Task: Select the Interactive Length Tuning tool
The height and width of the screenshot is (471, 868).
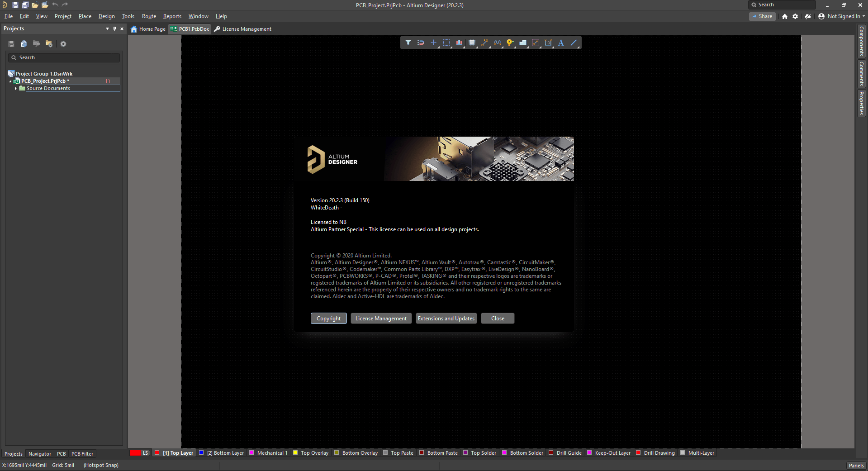Action: pyautogui.click(x=498, y=43)
